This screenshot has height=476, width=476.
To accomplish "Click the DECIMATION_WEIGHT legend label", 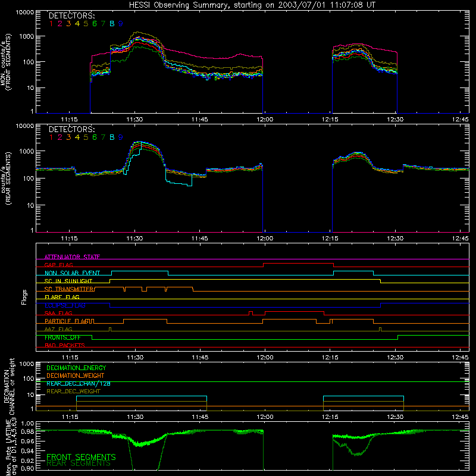I will click(x=76, y=376).
